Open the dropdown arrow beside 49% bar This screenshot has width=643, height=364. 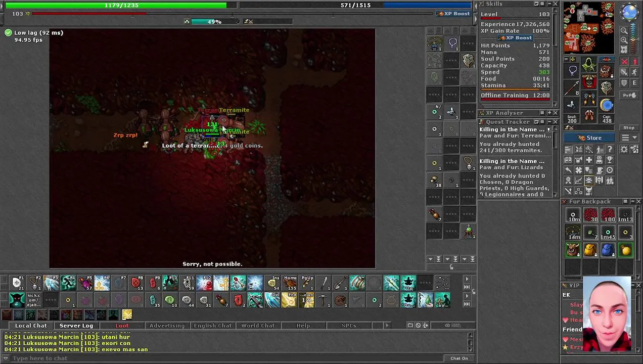pos(238,21)
